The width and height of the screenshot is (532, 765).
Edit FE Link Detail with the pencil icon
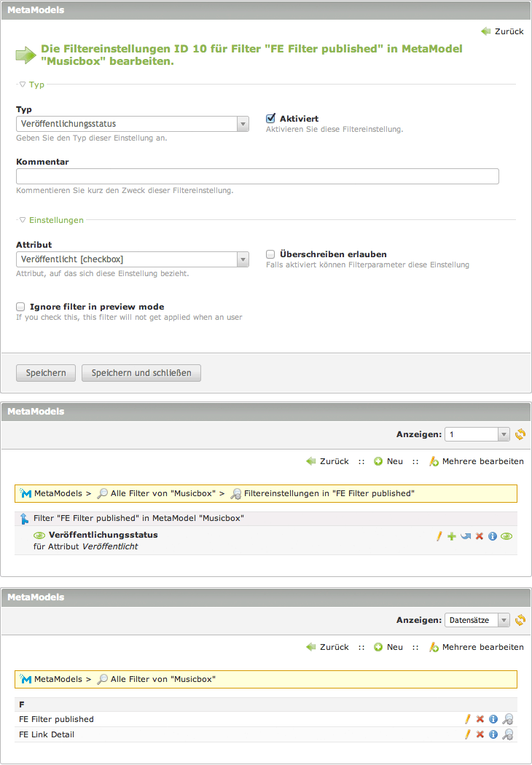tap(468, 734)
